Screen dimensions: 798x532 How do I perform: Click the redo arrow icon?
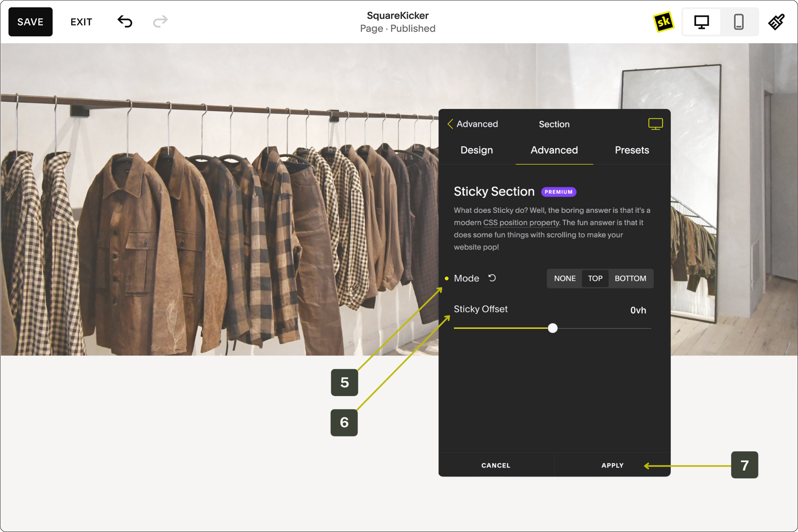(x=160, y=22)
